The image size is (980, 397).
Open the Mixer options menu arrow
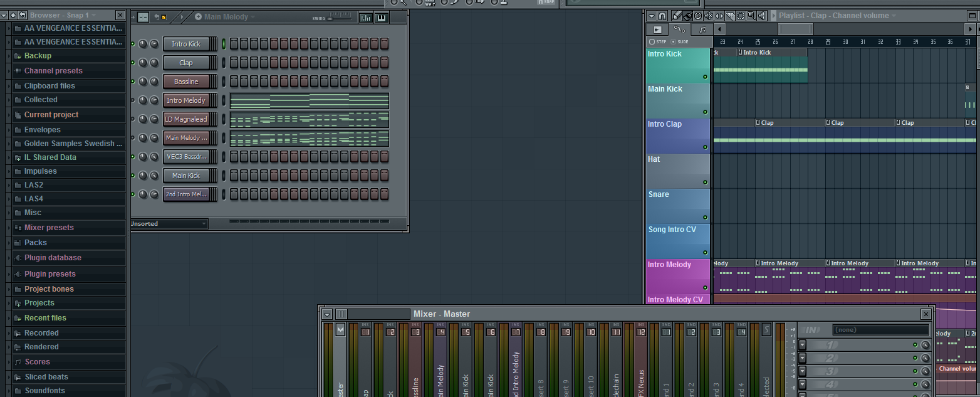pos(327,314)
